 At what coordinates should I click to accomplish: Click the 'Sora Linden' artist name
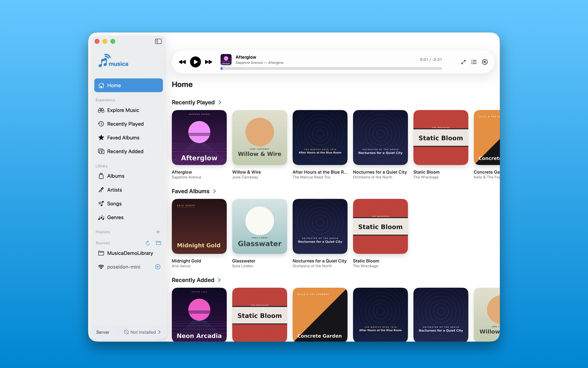pos(243,266)
